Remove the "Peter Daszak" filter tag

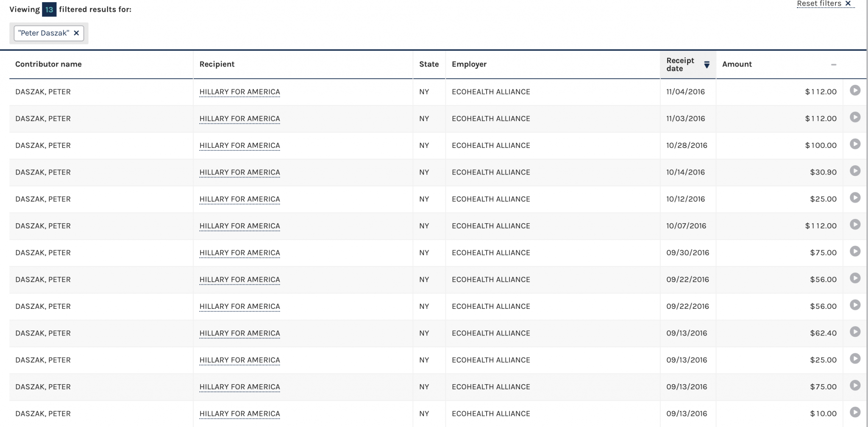click(x=76, y=33)
